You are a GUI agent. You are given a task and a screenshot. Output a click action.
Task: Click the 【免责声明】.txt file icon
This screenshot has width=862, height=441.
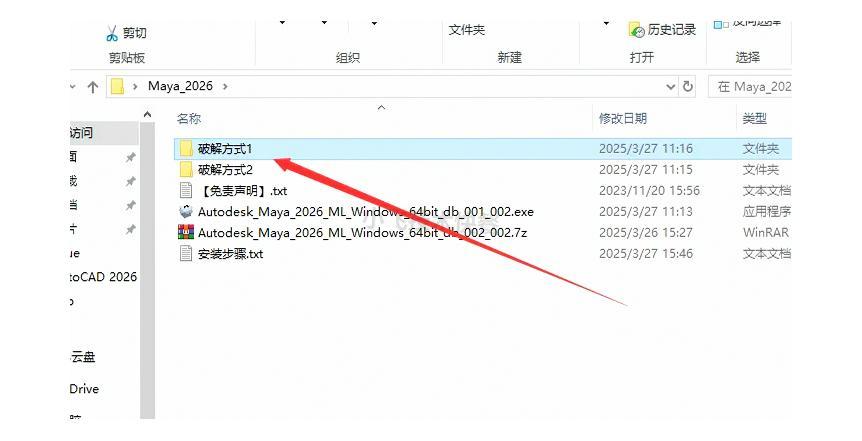(186, 190)
